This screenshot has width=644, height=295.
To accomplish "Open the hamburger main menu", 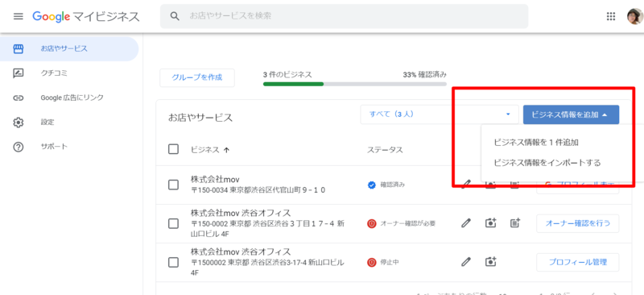I will (18, 17).
